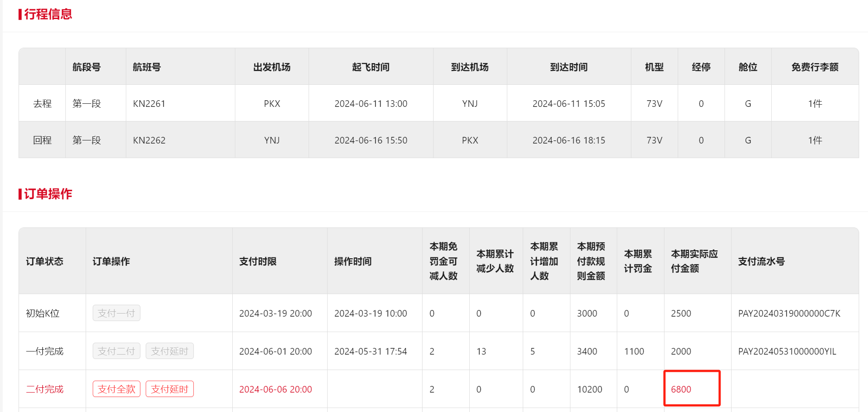Click 支付延时 in the 一付完成 row
Image resolution: width=868 pixels, height=412 pixels.
coord(170,351)
